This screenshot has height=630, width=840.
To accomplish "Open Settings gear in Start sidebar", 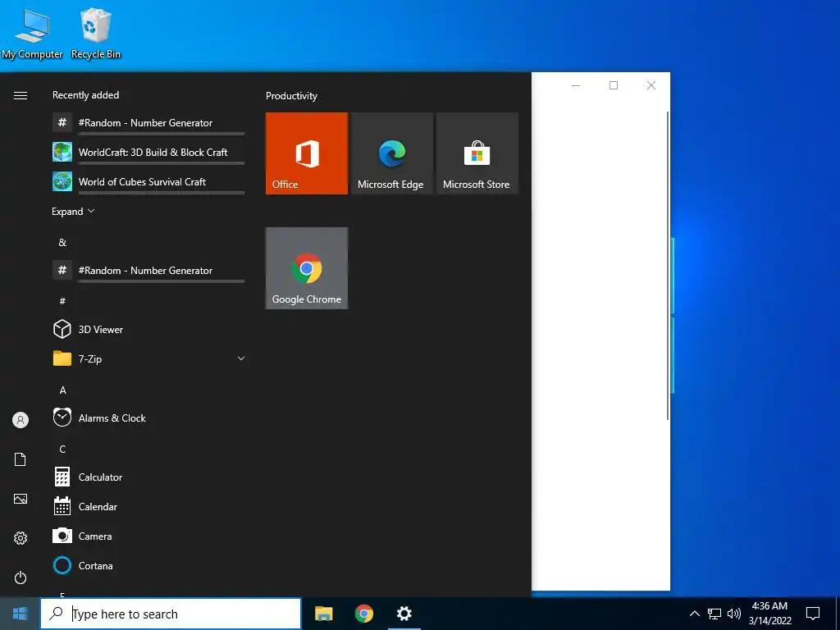I will tap(21, 538).
